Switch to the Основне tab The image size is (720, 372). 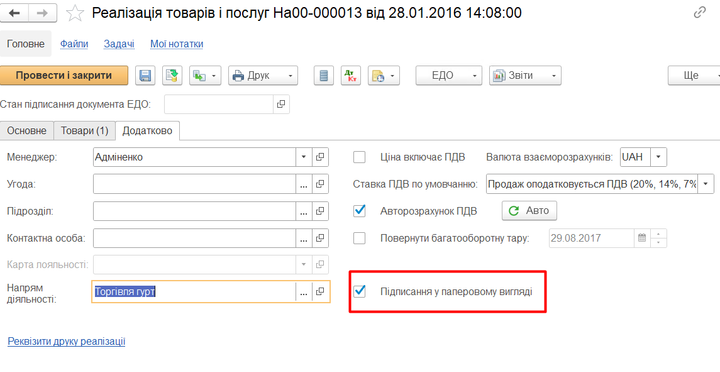(27, 131)
